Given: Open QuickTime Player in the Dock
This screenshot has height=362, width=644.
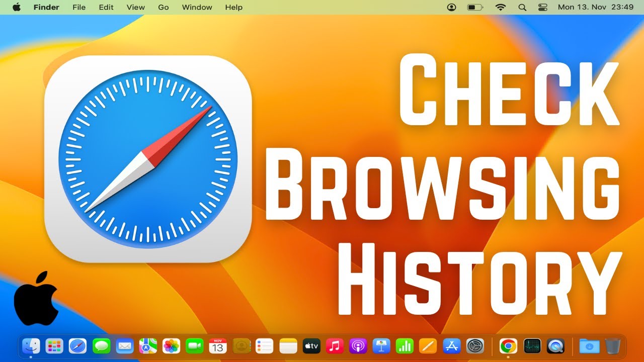Looking at the screenshot, I should pyautogui.click(x=555, y=346).
